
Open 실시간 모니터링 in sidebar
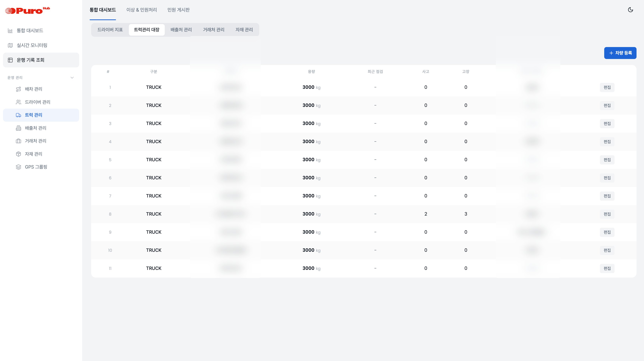[41, 45]
